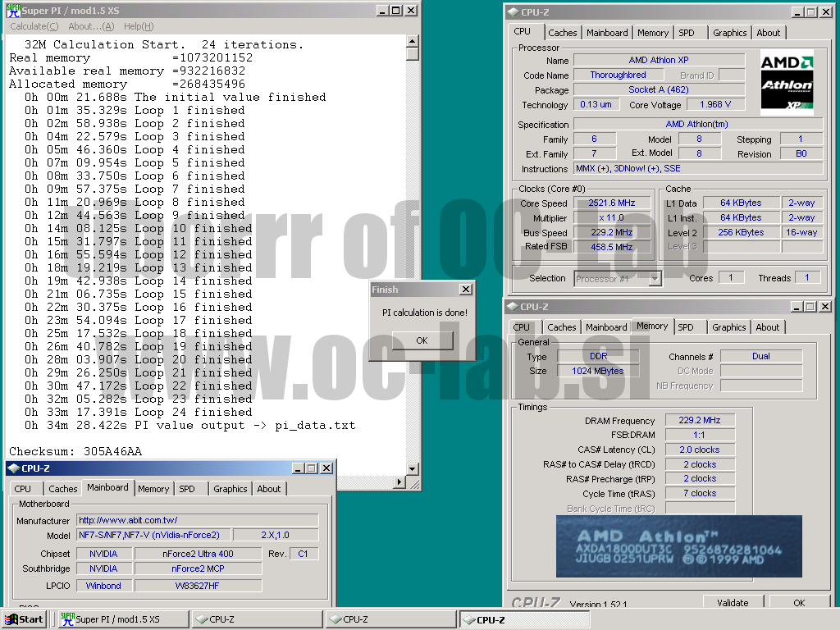
Task: Click the FSB:DRAM 1:1 value
Action: click(x=700, y=435)
